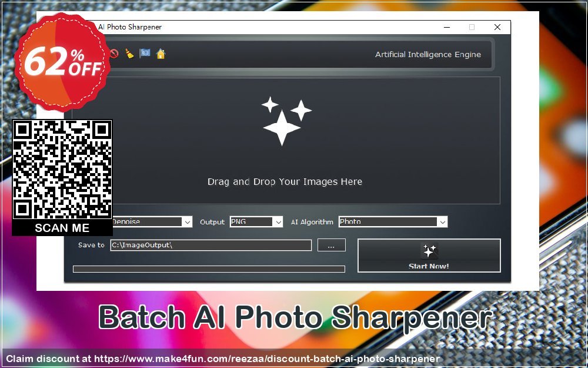Image resolution: width=588 pixels, height=368 pixels.
Task: Click the "Output" label
Action: [212, 222]
